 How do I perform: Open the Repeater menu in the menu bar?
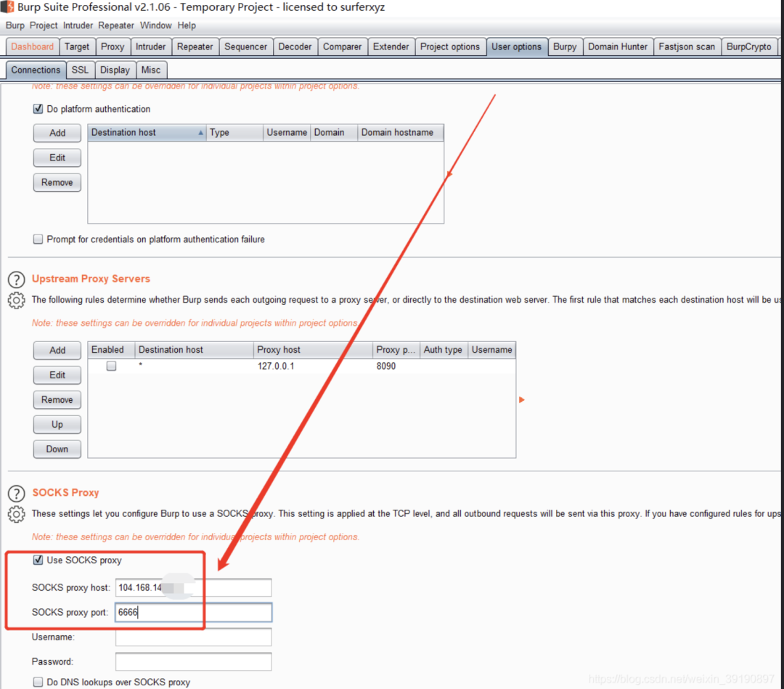116,25
